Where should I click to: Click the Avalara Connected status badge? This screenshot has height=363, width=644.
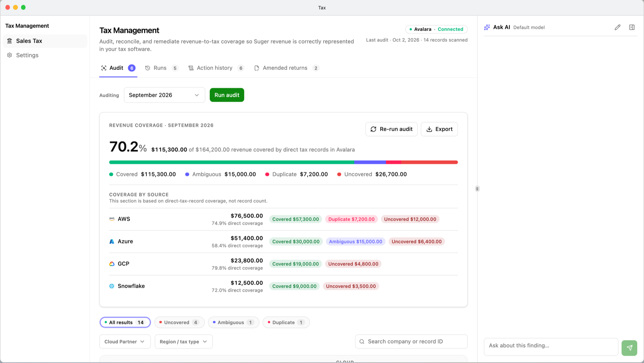pos(436,29)
